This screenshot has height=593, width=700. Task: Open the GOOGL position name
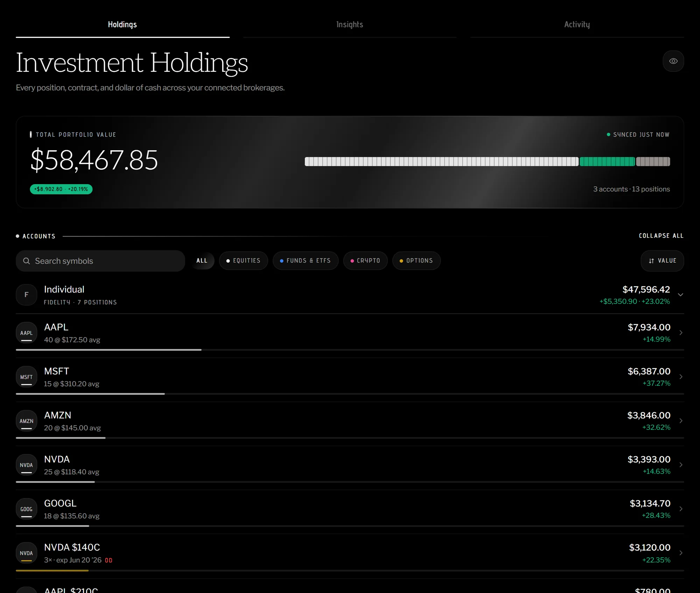click(60, 503)
